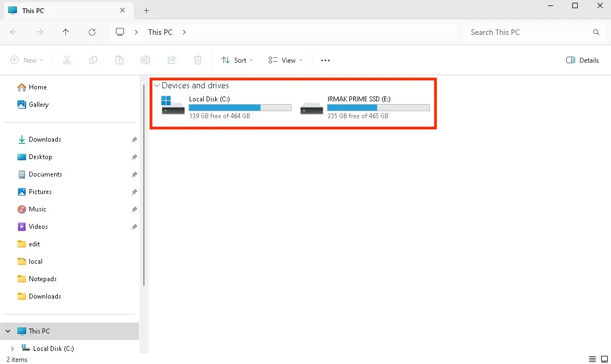The height and width of the screenshot is (364, 611).
Task: Click the Share toolbar icon
Action: point(172,60)
